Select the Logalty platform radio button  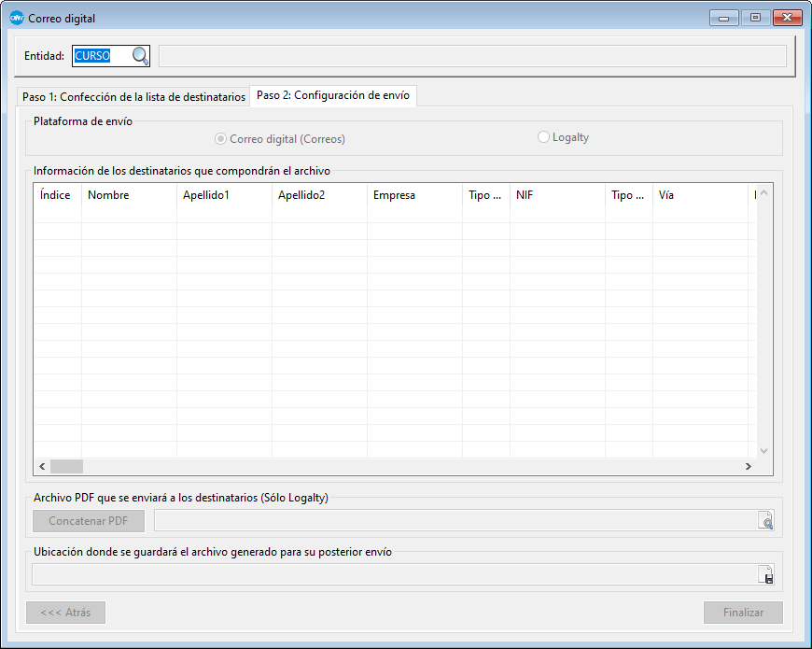coord(544,137)
